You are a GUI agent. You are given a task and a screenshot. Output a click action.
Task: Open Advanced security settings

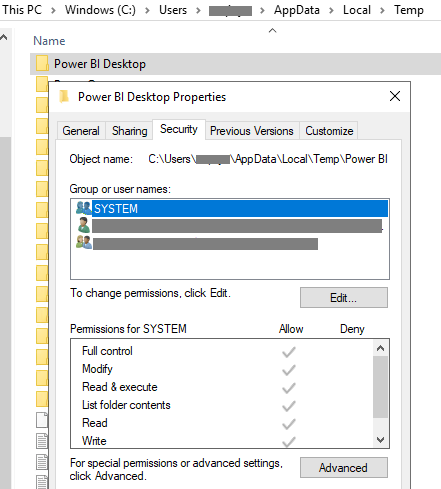(344, 468)
